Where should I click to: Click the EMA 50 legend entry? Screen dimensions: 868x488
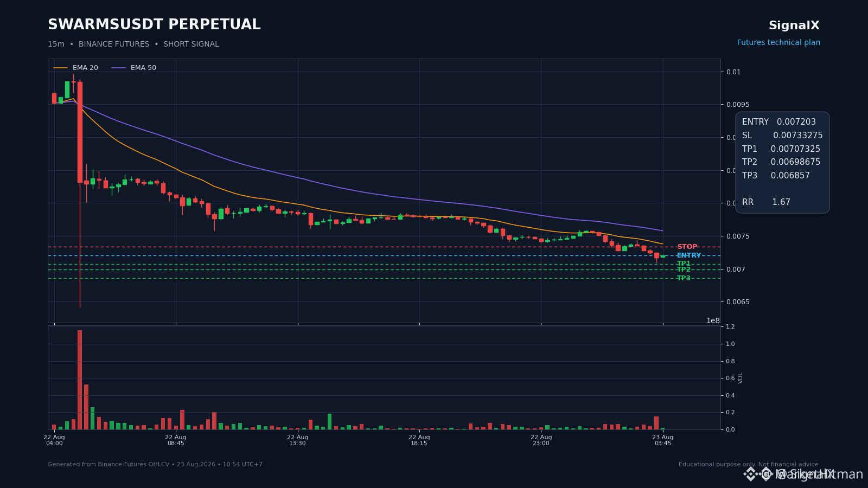coord(134,68)
